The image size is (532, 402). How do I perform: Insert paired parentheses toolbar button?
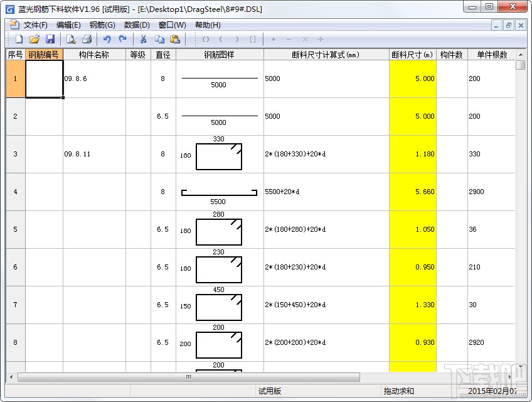tap(206, 40)
